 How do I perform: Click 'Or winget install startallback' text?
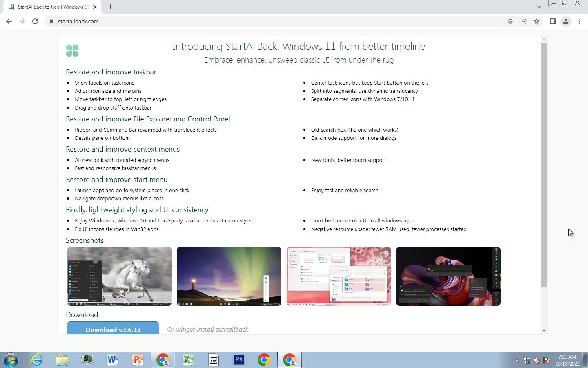pyautogui.click(x=208, y=330)
